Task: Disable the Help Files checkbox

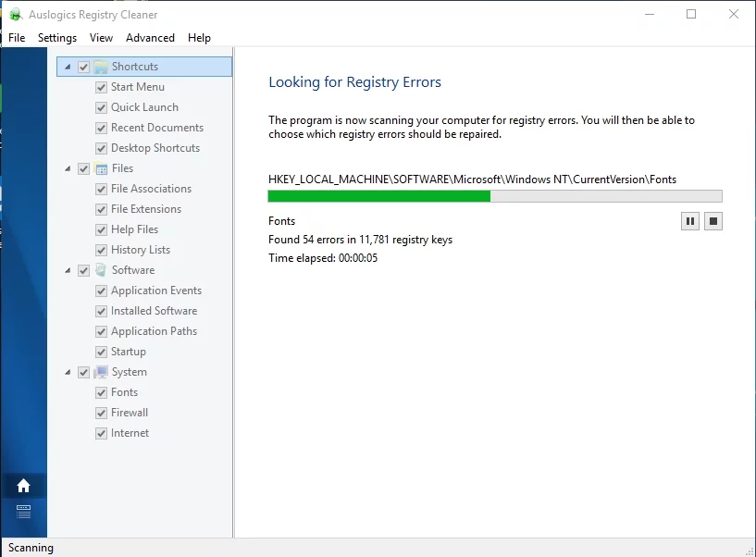Action: pos(101,229)
